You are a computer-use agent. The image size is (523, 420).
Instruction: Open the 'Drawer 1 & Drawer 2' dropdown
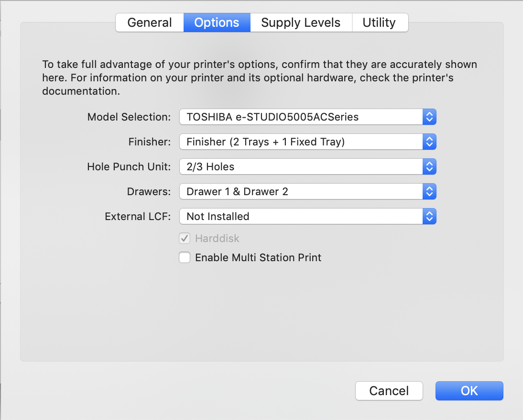[x=301, y=191]
